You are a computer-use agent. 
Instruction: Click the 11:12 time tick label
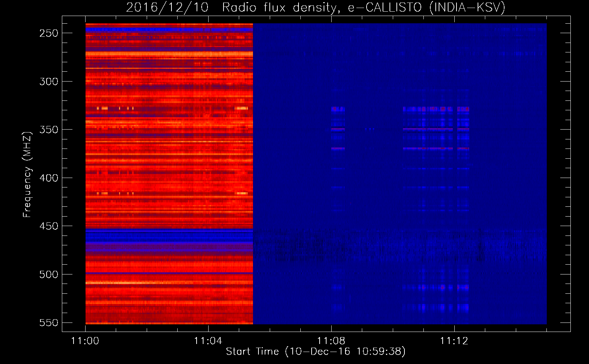click(x=454, y=341)
